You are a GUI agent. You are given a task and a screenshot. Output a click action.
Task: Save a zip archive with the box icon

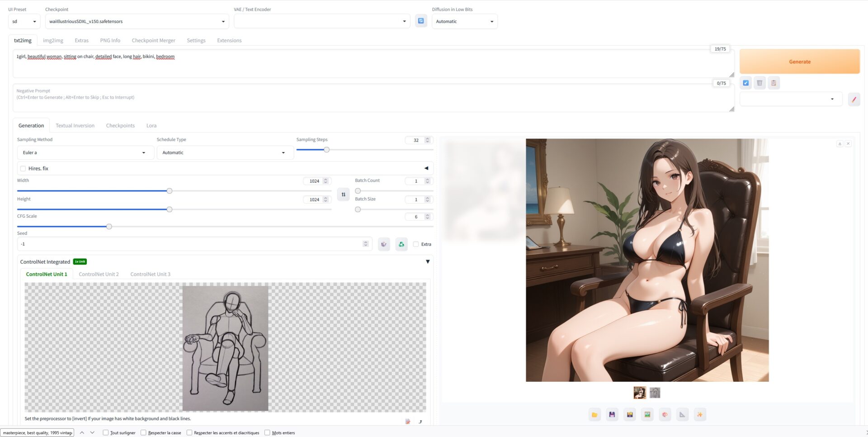tap(630, 414)
